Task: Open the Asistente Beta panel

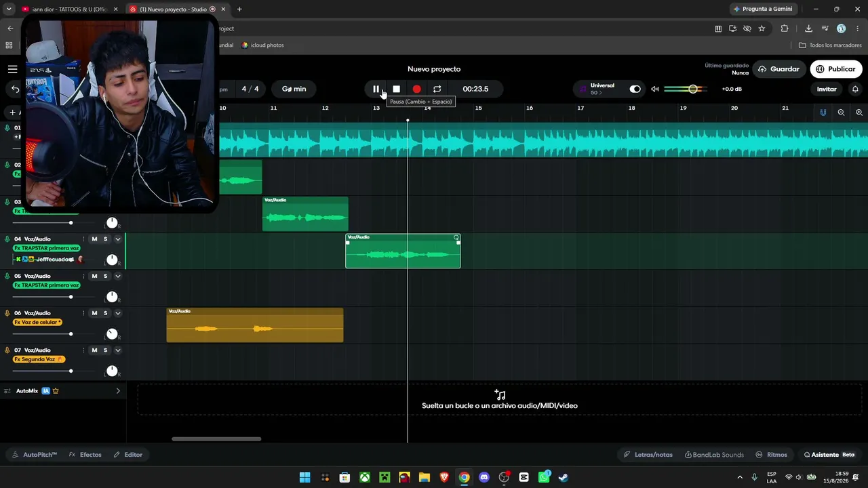Action: (x=829, y=455)
